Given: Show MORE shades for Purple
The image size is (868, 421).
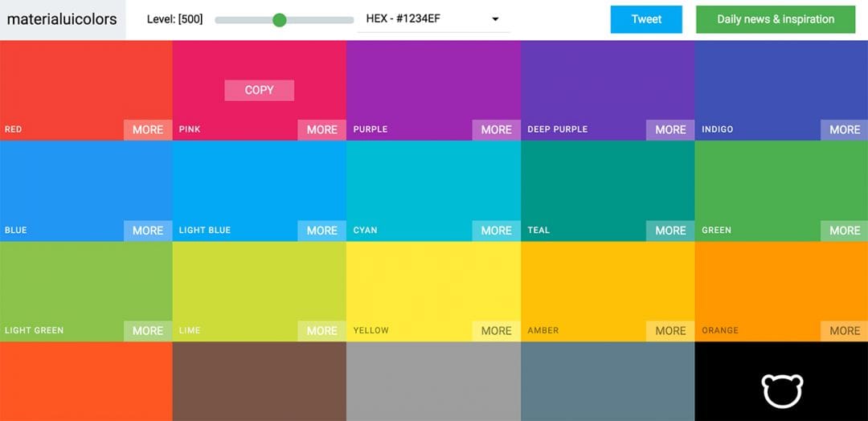Looking at the screenshot, I should (496, 130).
